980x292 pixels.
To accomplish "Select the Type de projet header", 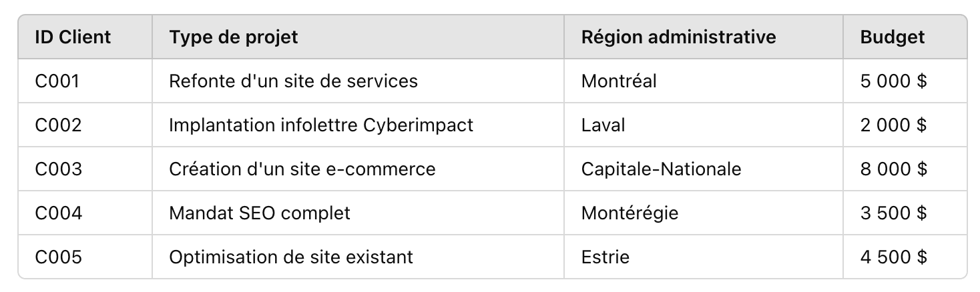I will tap(358, 37).
